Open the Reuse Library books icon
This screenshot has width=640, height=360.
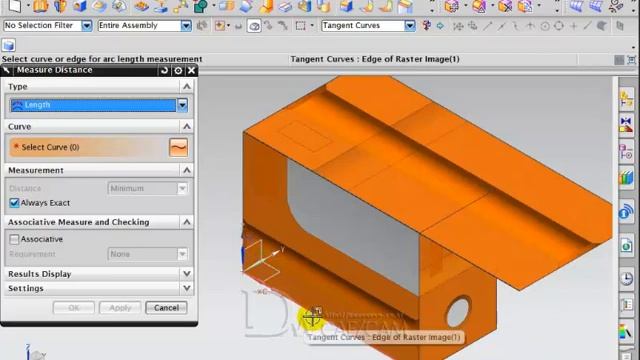(x=626, y=178)
